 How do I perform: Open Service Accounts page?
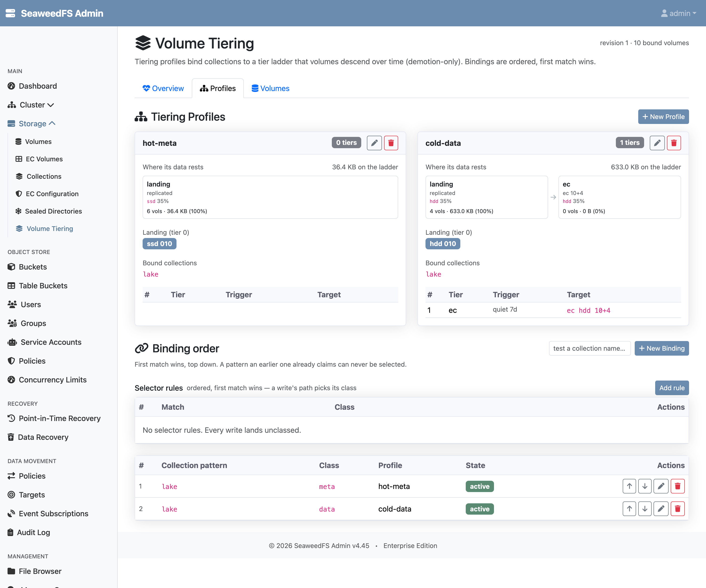tap(44, 342)
